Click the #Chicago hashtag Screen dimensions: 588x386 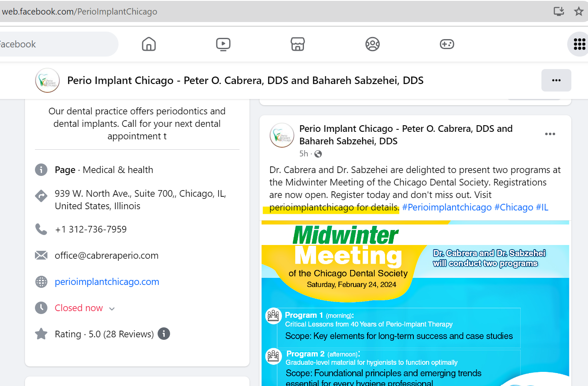pos(514,207)
